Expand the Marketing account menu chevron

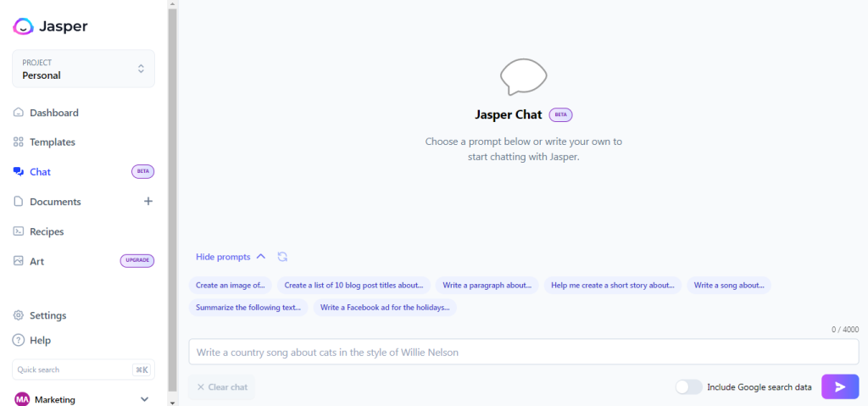(x=144, y=399)
